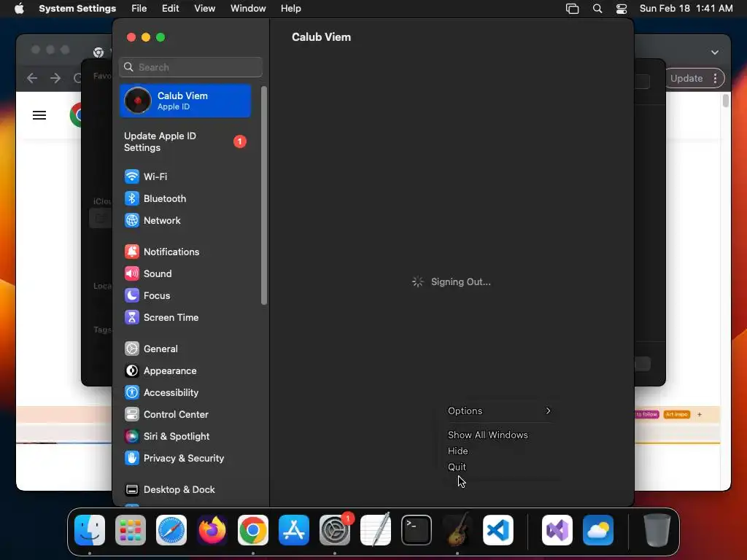The image size is (747, 560).
Task: Launch Firefox from the Dock
Action: pos(212,530)
